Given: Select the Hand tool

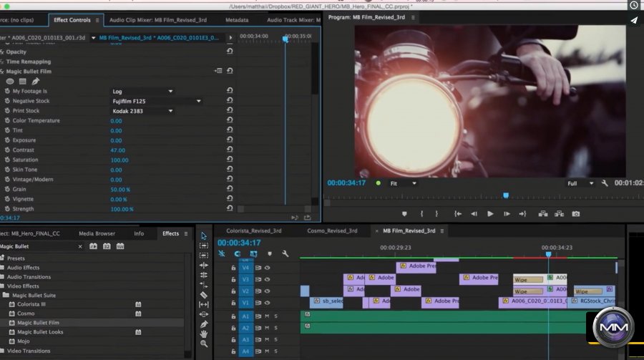Looking at the screenshot, I should tap(204, 334).
